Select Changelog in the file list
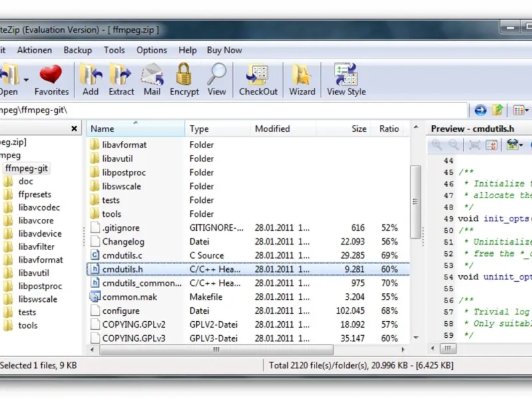 point(248,241)
